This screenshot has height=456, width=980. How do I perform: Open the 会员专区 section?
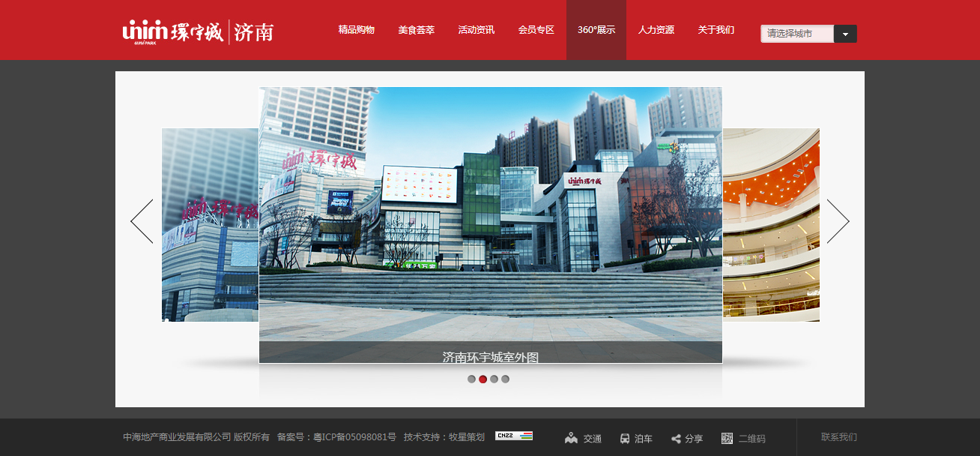point(536,30)
